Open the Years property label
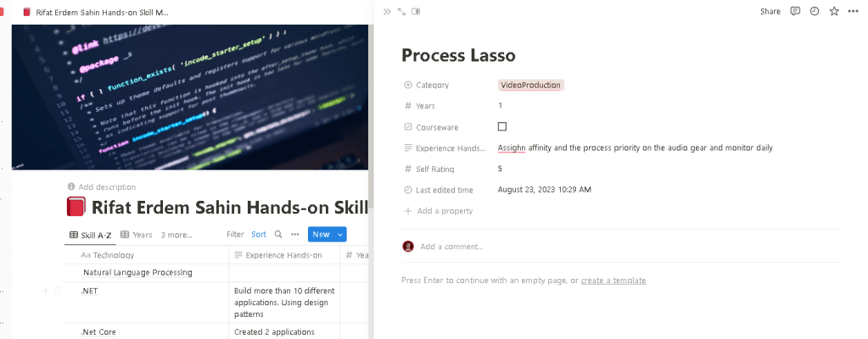Screen dimensions: 868x339 click(x=420, y=106)
